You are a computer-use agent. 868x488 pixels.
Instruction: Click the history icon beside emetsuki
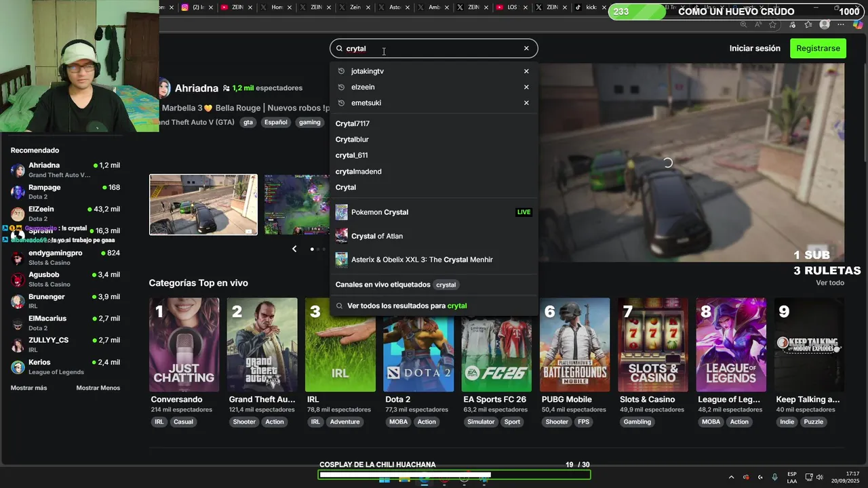(341, 103)
